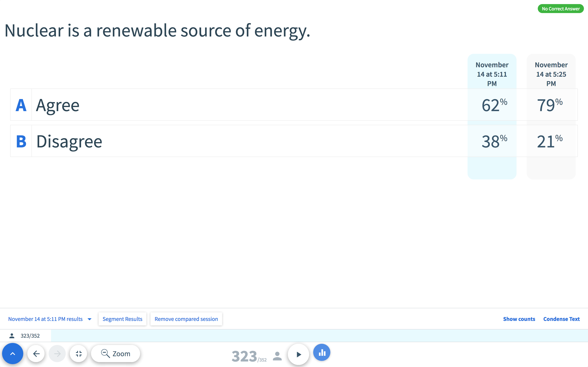Click the play button icon
Viewport: 588px width, 367px height.
(298, 354)
